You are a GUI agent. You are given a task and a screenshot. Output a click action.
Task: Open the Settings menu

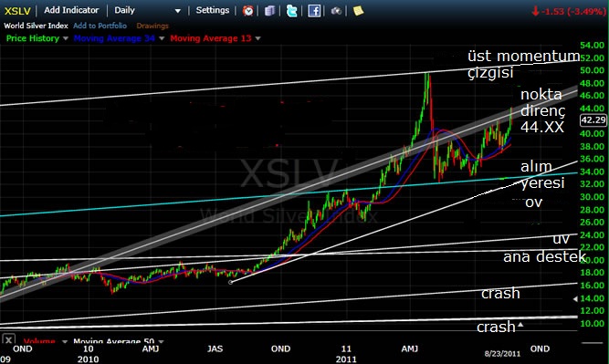tap(213, 10)
